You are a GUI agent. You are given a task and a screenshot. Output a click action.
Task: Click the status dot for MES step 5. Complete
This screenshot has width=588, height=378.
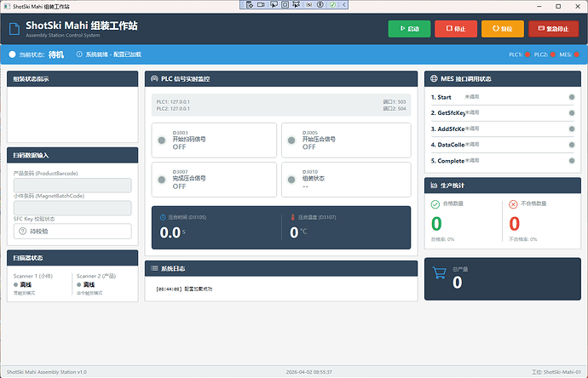coord(572,161)
